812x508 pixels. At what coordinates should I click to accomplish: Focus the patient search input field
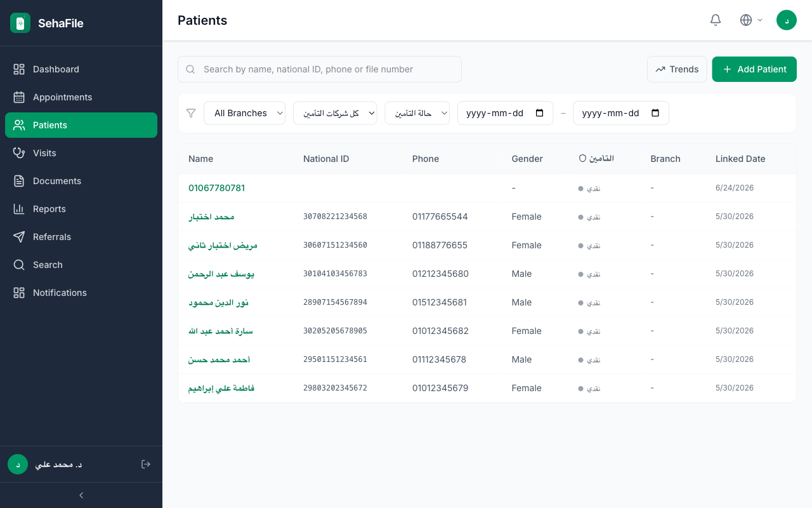320,69
